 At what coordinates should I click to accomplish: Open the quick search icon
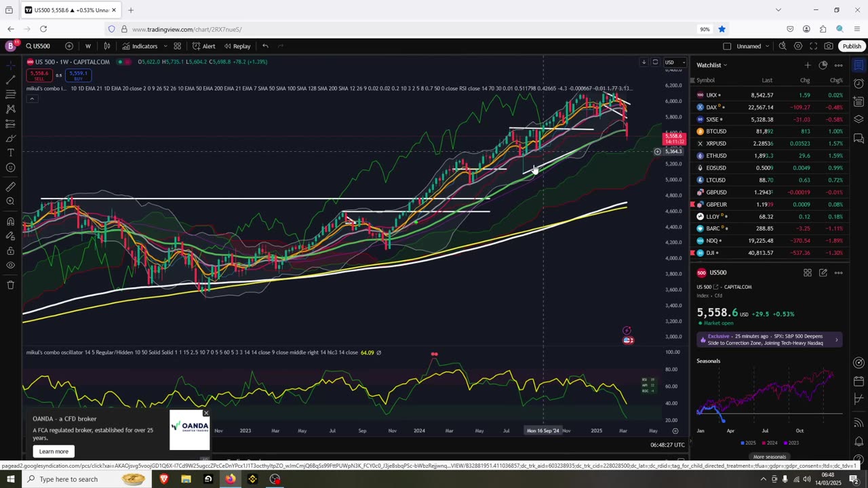pyautogui.click(x=783, y=46)
